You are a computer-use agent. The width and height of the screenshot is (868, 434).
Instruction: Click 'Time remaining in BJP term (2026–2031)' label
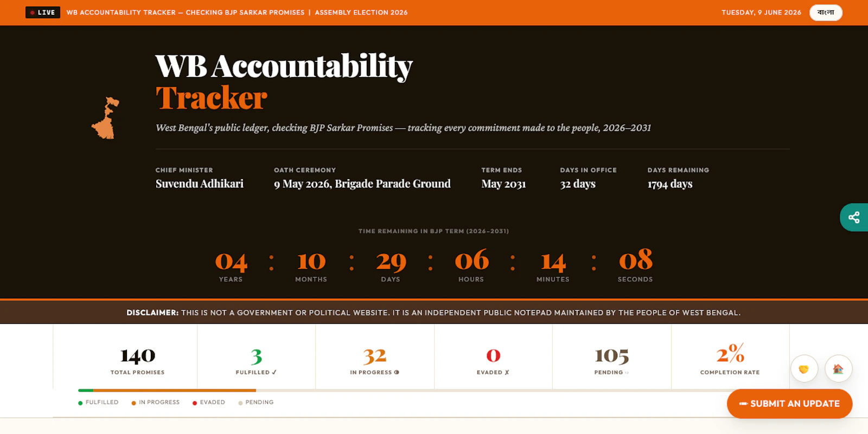[x=433, y=231]
